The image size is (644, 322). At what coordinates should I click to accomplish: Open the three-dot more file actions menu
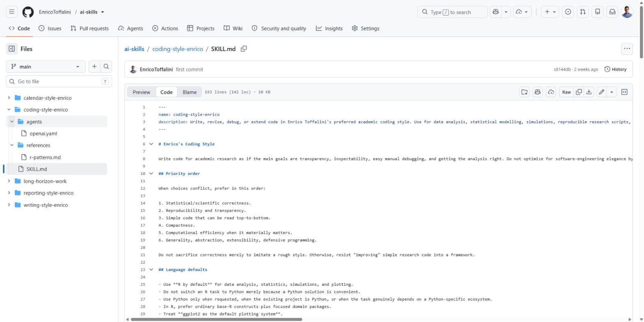coord(627,48)
